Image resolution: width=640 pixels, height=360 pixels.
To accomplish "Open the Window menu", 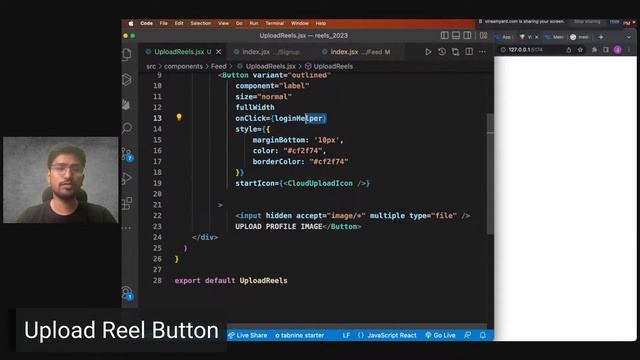I will [300, 23].
